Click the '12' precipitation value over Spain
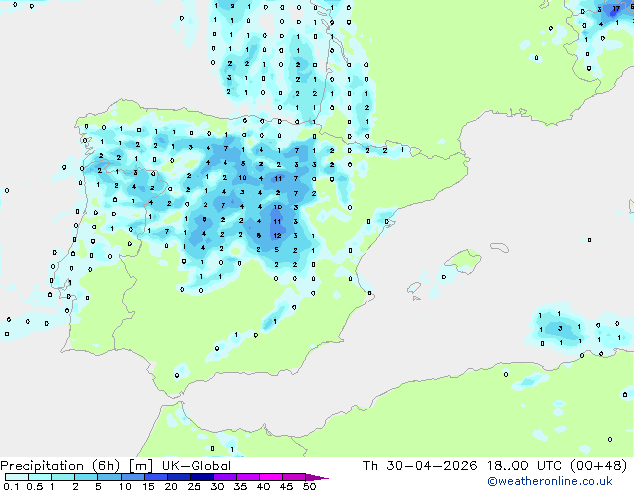This screenshot has height=490, width=634. click(x=277, y=235)
